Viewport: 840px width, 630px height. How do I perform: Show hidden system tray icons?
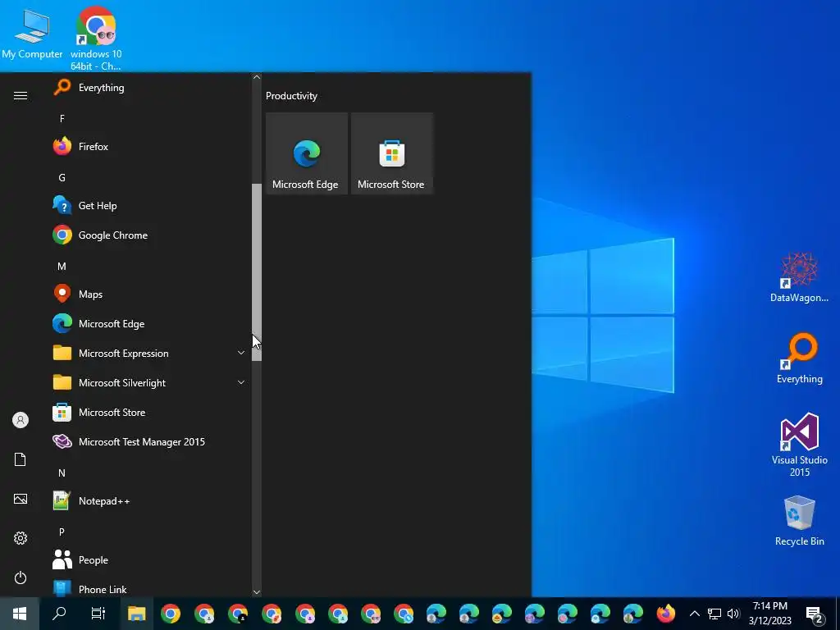tap(694, 614)
